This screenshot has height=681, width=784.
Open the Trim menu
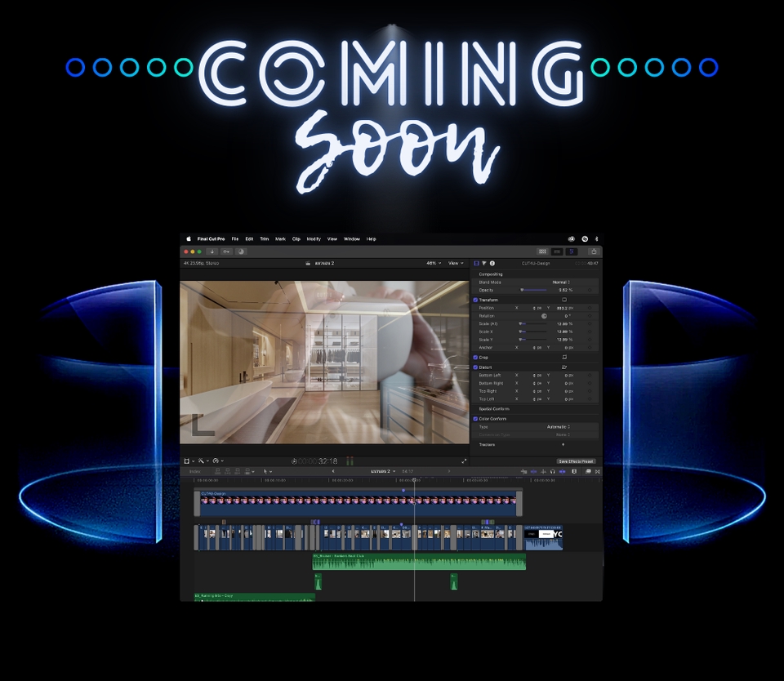[x=265, y=239]
